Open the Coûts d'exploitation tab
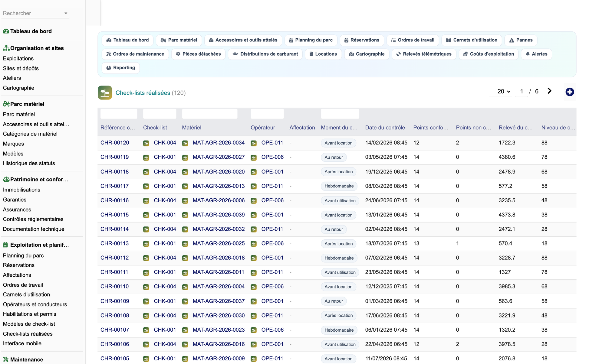The image size is (589, 364). click(x=489, y=54)
